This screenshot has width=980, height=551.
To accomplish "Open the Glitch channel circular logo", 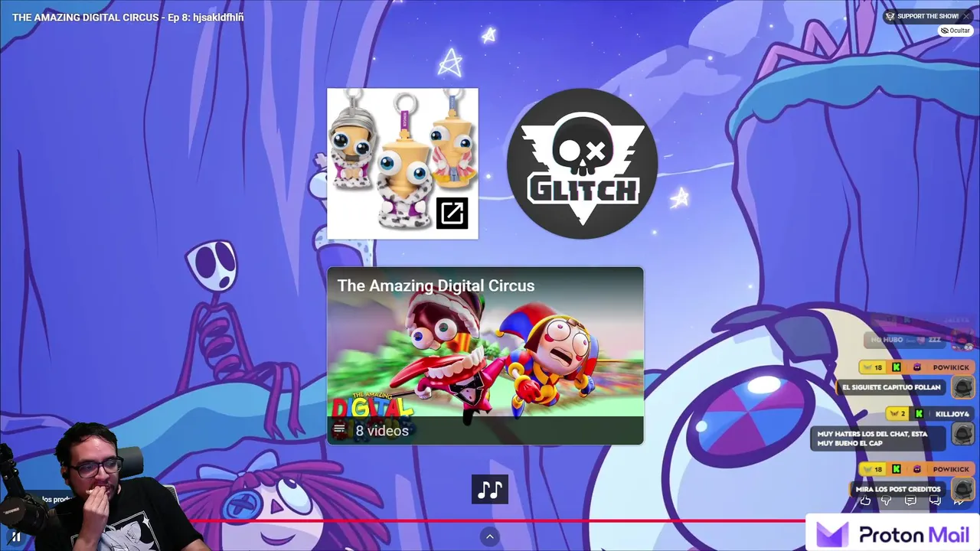I will pos(582,164).
